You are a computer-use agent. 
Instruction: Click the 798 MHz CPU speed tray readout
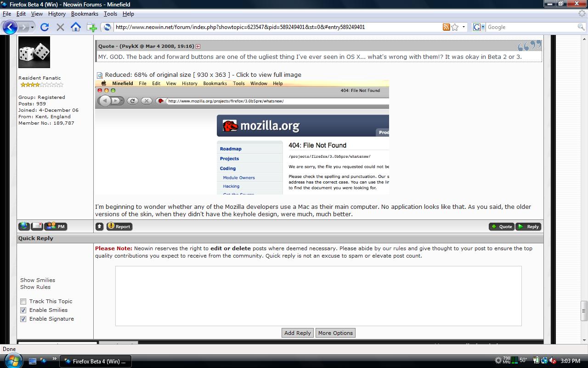pyautogui.click(x=507, y=361)
